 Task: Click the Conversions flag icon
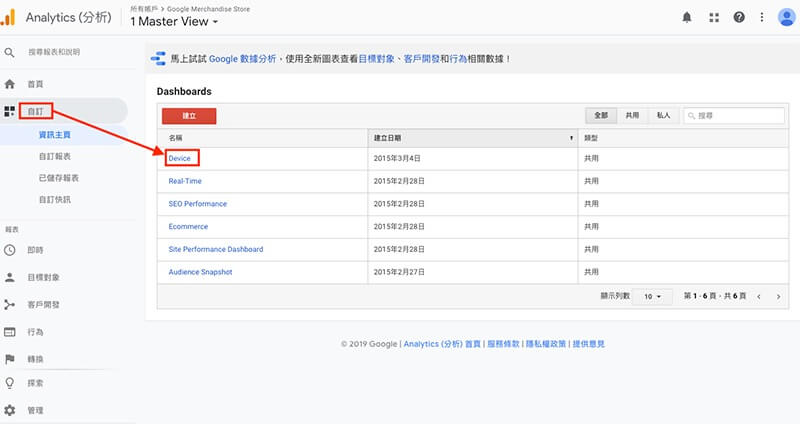coord(9,359)
